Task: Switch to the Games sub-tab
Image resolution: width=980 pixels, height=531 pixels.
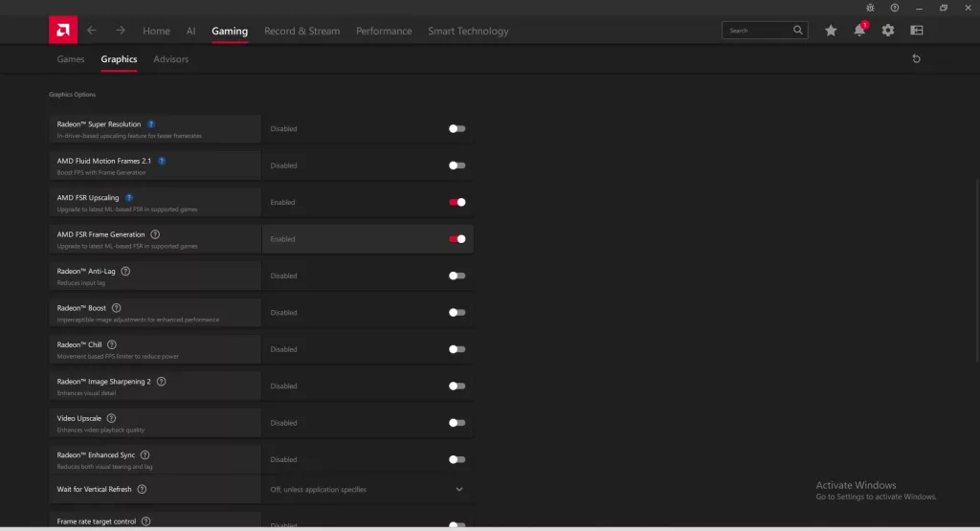Action: [71, 58]
